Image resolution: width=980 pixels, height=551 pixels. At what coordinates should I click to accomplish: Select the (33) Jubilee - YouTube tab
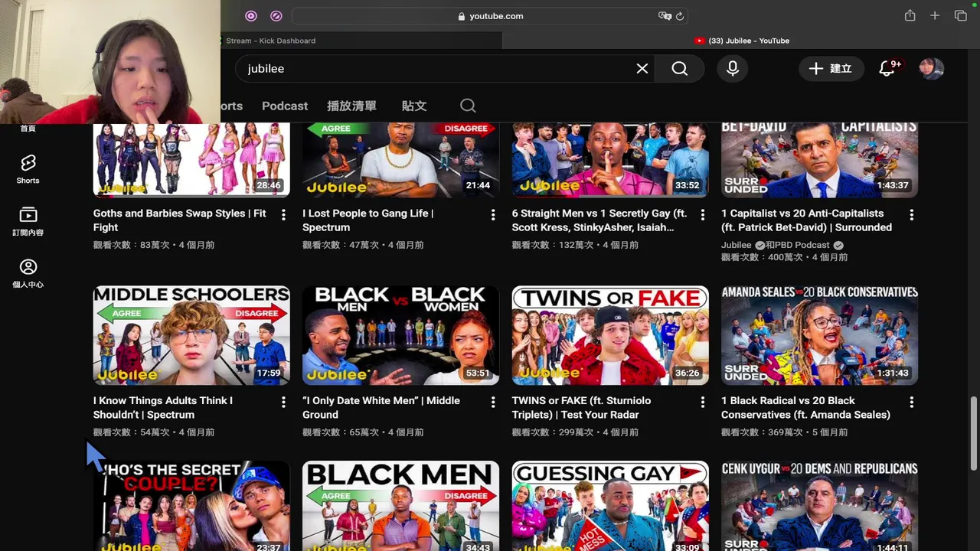click(x=741, y=41)
